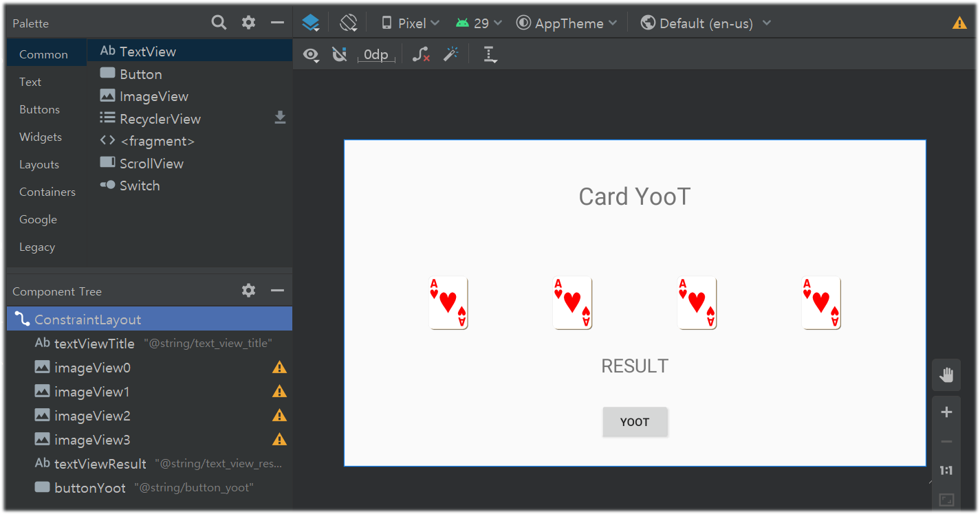Viewport: 980px width, 514px height.
Task: Select RESULT text in preview
Action: [635, 366]
